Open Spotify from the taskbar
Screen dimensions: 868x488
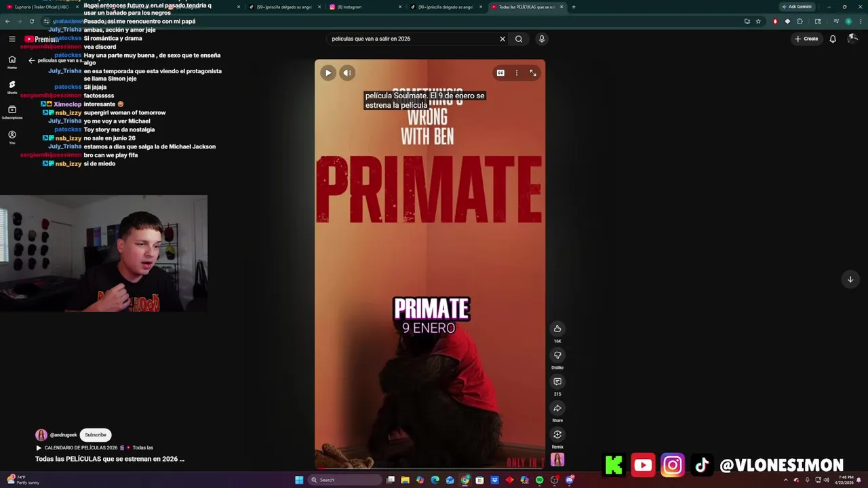tap(539, 480)
